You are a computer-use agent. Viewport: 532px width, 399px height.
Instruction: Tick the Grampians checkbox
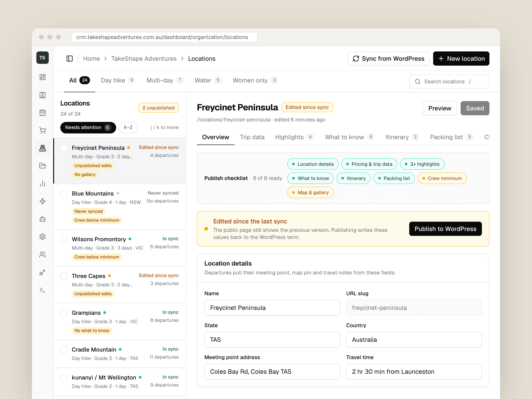click(64, 313)
